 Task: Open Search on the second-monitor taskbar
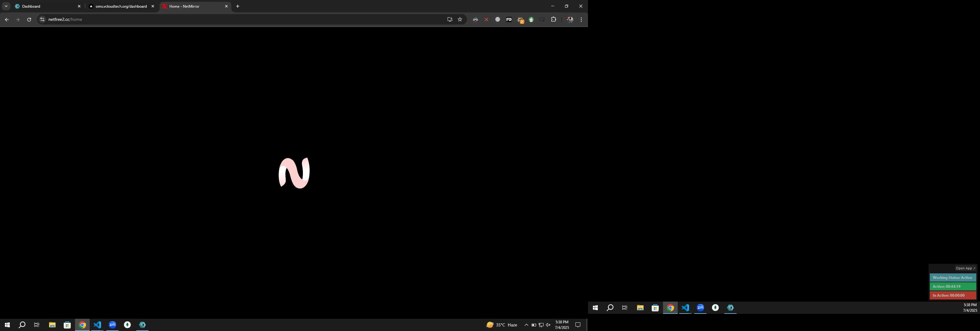[610, 308]
